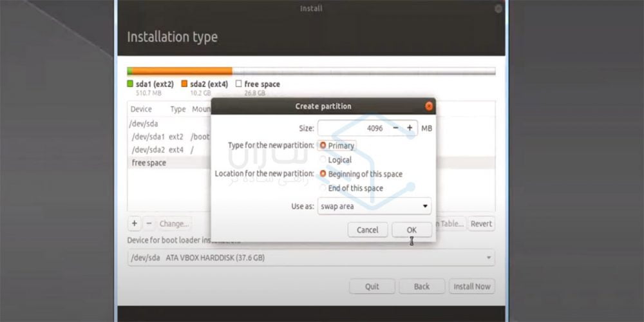
Task: Click the orange sda2 (ext4) legend swatch
Action: (x=184, y=84)
